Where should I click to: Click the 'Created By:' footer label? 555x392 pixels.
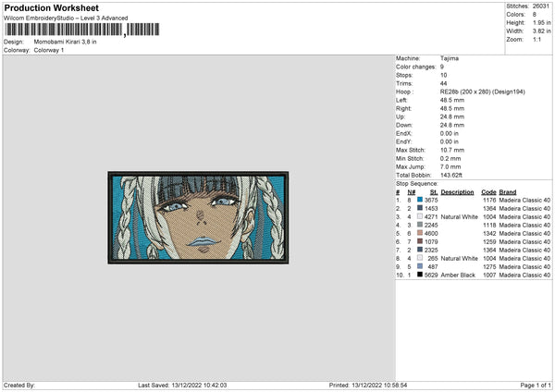19,386
